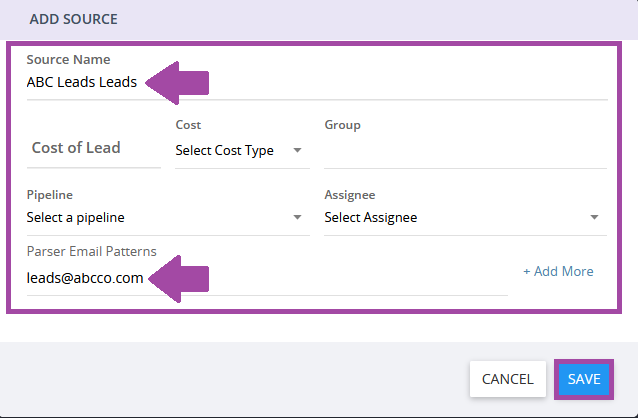638x418 pixels.
Task: Click the Cost of Lead input
Action: coord(94,148)
